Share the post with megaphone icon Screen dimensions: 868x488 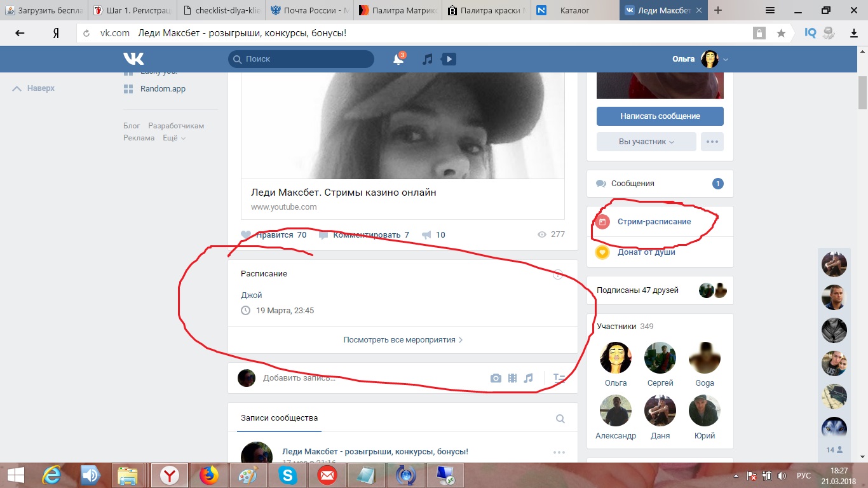[x=426, y=235]
